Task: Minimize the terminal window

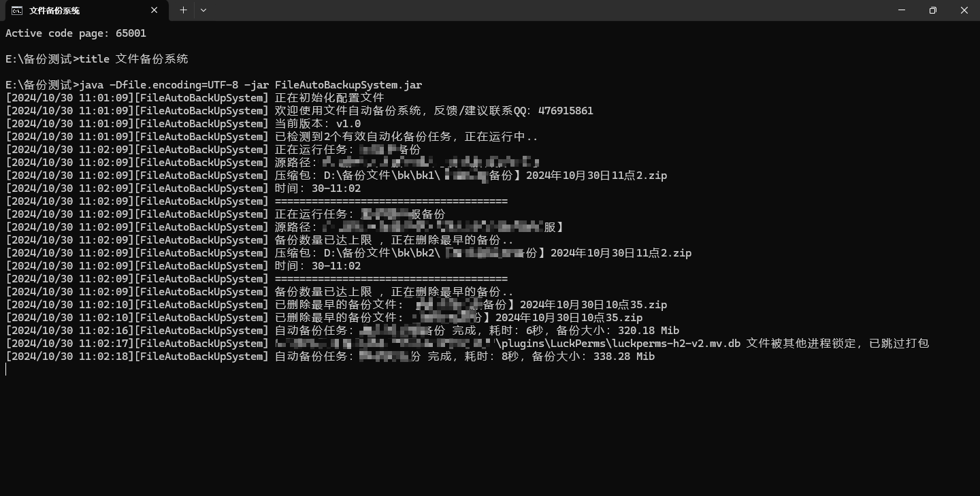Action: click(x=902, y=10)
